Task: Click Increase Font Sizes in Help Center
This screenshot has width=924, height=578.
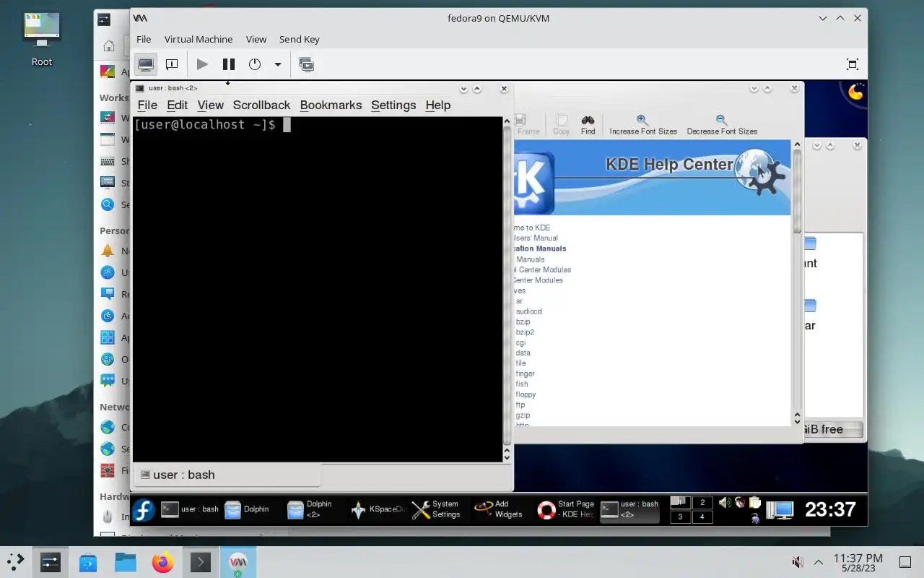Action: 643,124
